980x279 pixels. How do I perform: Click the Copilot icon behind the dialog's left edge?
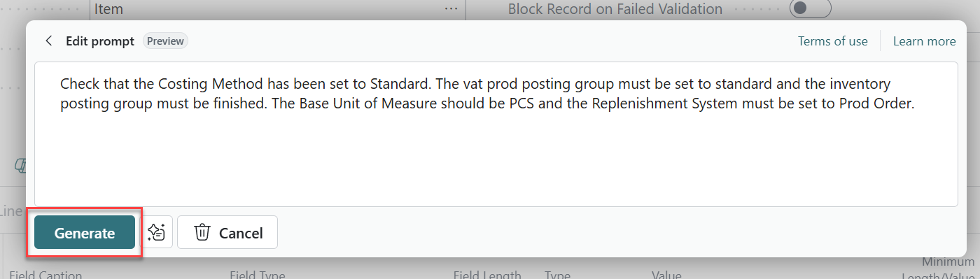pyautogui.click(x=21, y=166)
